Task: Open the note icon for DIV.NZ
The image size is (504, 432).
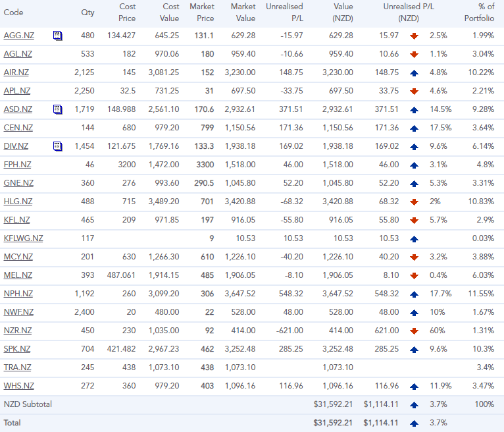Action: coord(58,146)
